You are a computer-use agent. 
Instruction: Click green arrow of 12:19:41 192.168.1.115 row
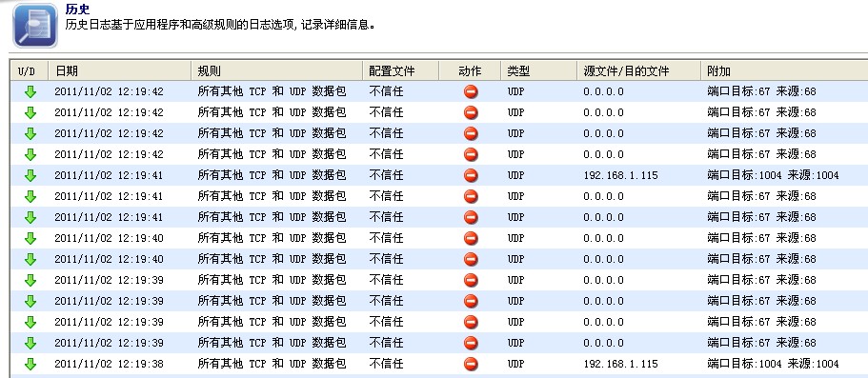(x=30, y=175)
